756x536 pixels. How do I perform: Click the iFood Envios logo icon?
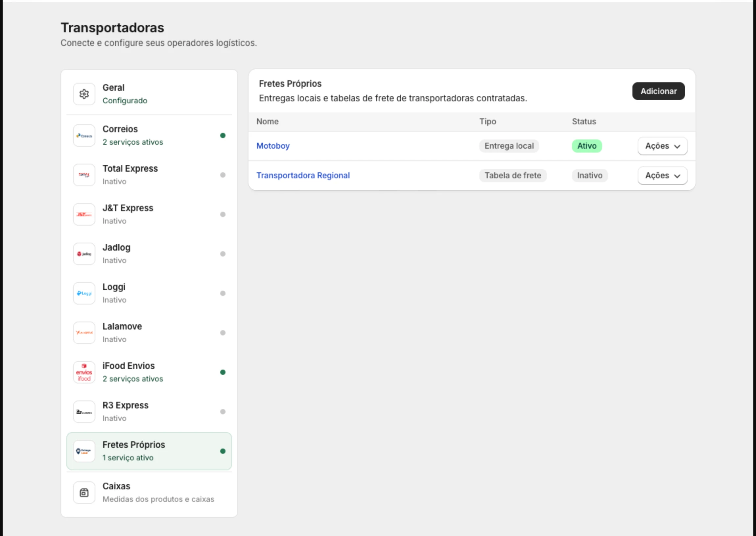coord(84,372)
